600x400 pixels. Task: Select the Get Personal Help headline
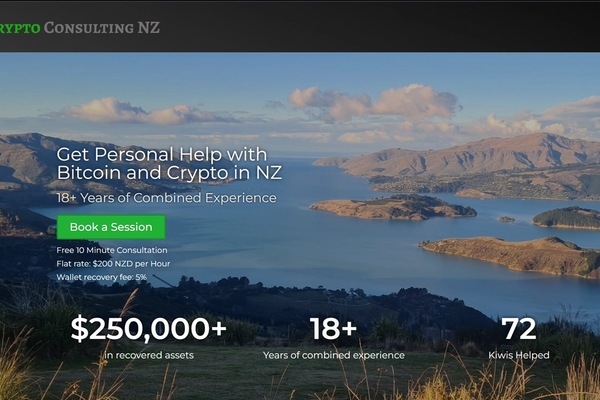coord(169,163)
